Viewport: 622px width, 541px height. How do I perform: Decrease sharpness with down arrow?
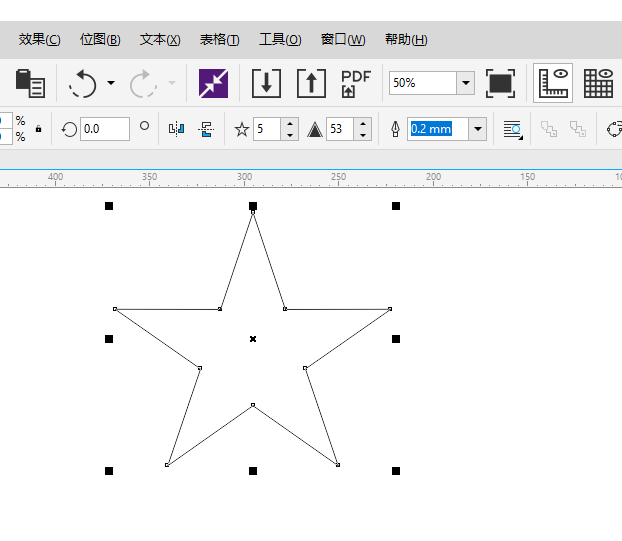click(363, 135)
